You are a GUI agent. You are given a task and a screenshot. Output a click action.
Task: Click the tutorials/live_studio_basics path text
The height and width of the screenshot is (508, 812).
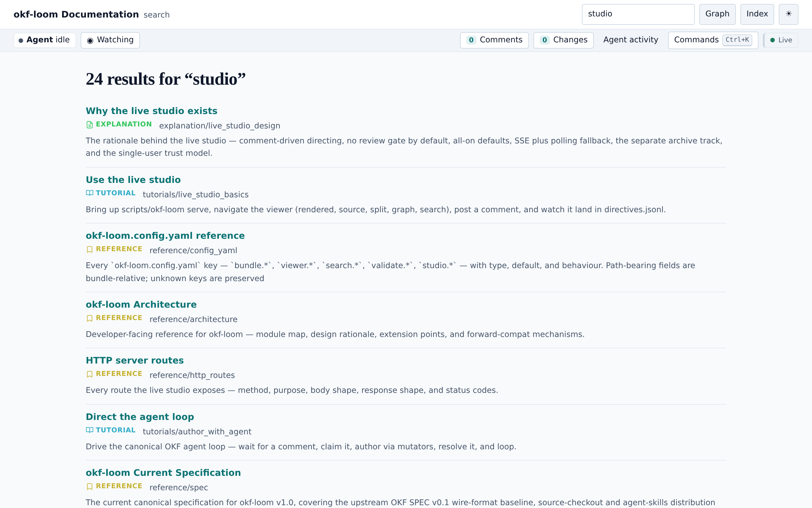(196, 194)
